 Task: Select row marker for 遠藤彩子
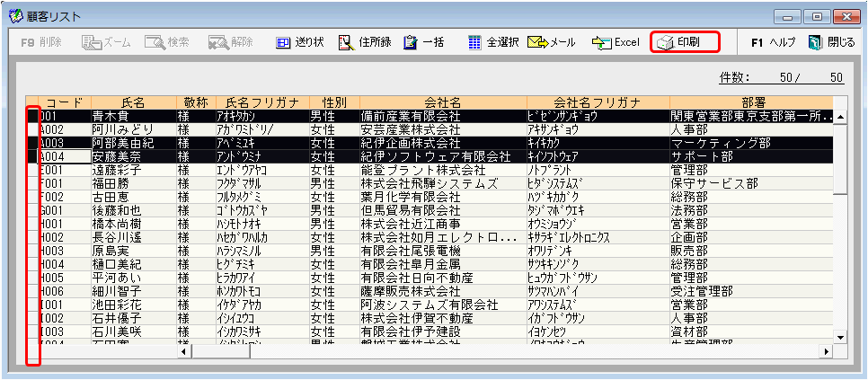tap(32, 169)
